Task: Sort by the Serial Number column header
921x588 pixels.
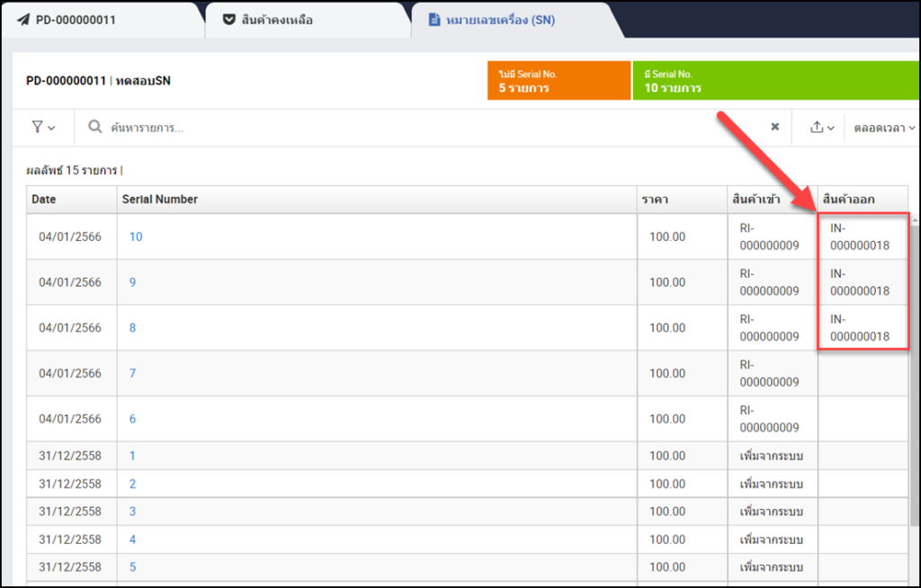Action: (x=160, y=199)
